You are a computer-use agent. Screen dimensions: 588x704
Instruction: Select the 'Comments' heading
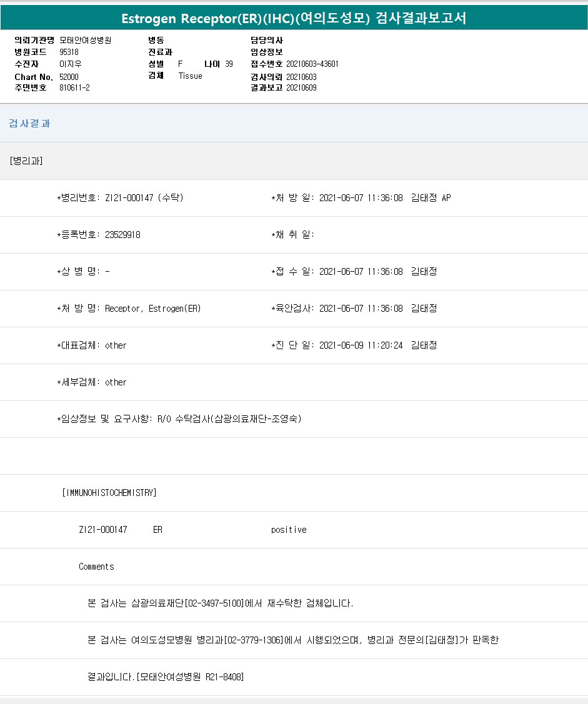click(x=96, y=567)
